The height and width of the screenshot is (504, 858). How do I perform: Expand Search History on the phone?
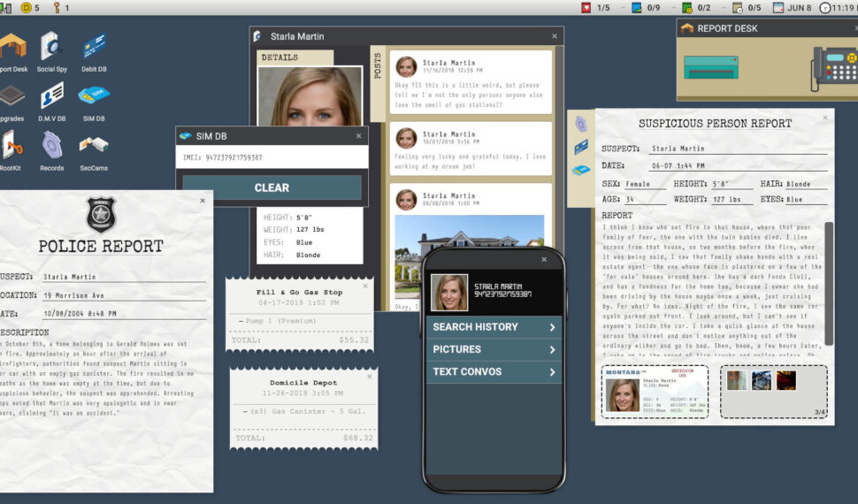tap(494, 327)
